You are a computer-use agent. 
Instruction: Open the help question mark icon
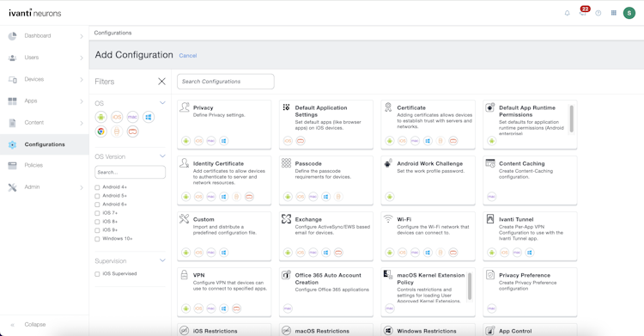[x=598, y=13]
